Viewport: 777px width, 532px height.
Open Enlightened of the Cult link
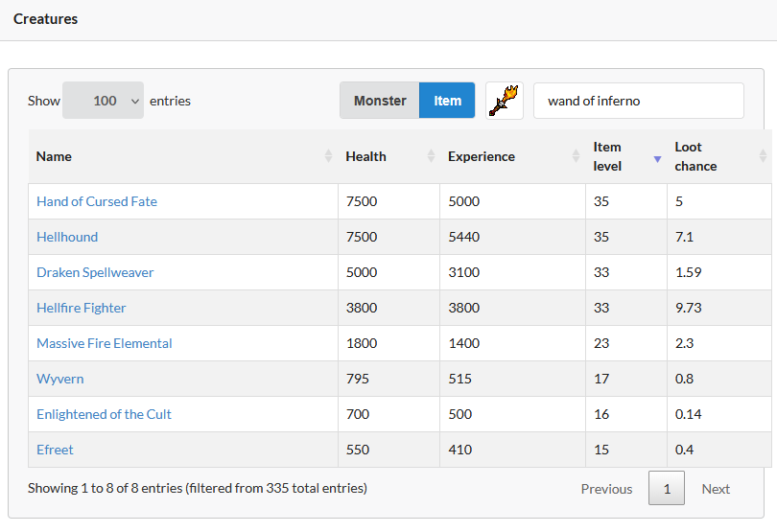coord(104,414)
